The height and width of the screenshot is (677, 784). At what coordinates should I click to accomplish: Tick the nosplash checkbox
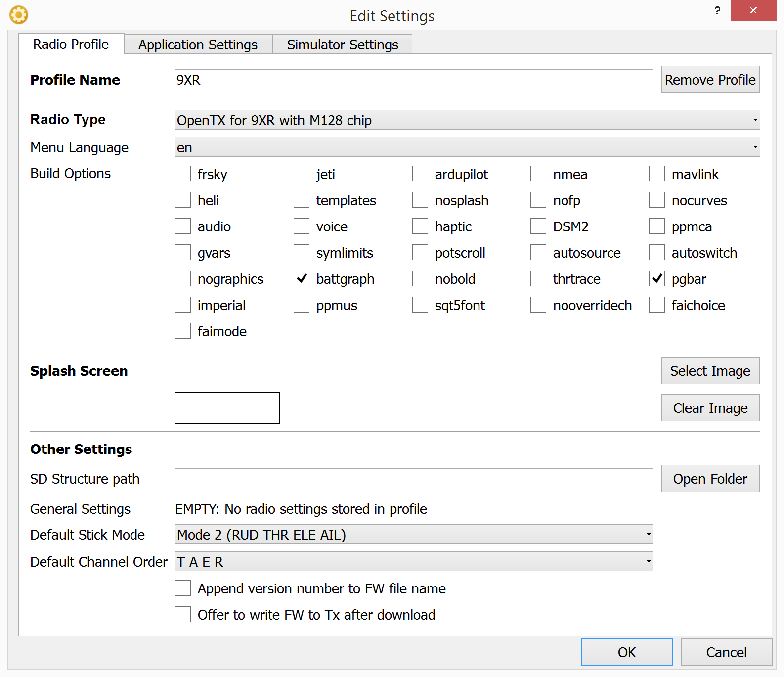pos(420,200)
